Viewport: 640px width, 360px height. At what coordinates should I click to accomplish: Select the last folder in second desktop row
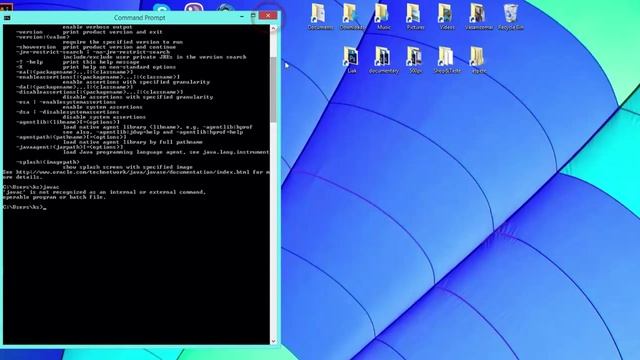(x=478, y=60)
